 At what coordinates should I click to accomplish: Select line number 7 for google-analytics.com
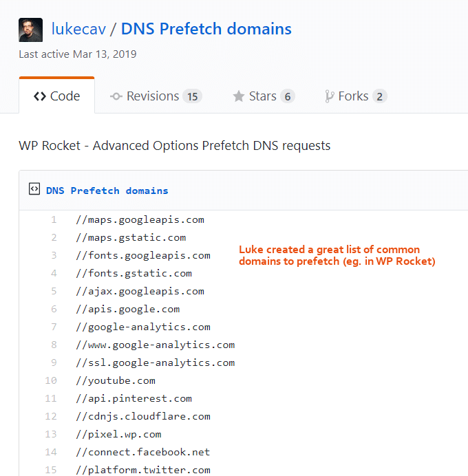coord(54,327)
